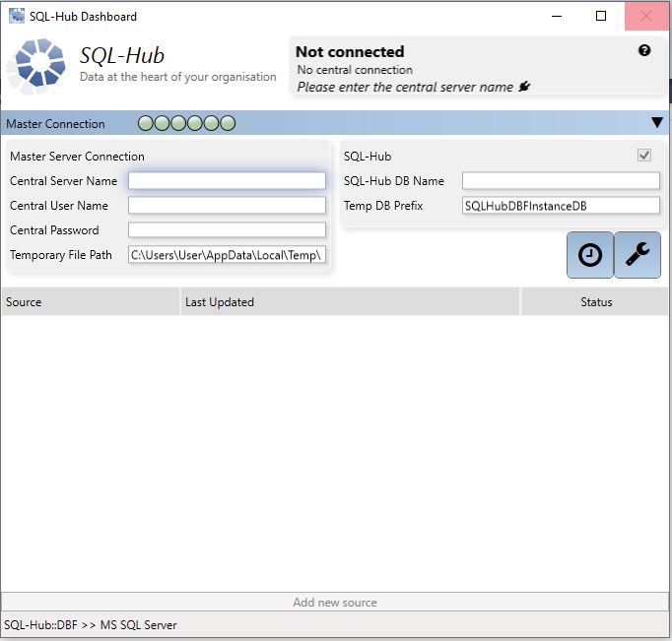The image size is (672, 641).
Task: Click the Add new source button
Action: (335, 602)
